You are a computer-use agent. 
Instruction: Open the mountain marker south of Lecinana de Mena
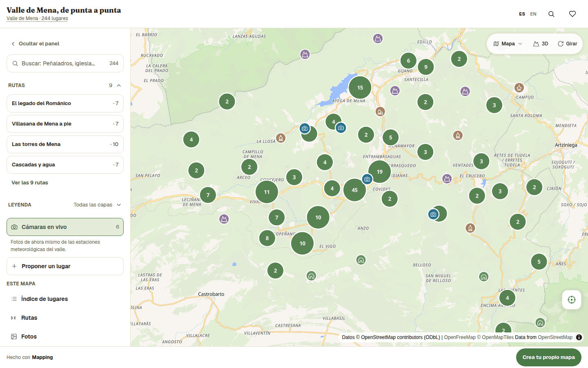tap(224, 219)
